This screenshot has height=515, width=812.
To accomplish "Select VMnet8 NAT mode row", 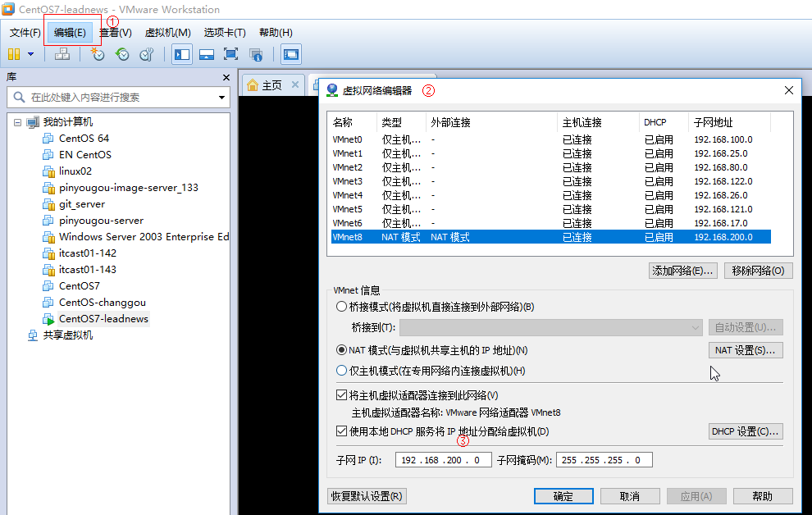I will (x=551, y=237).
